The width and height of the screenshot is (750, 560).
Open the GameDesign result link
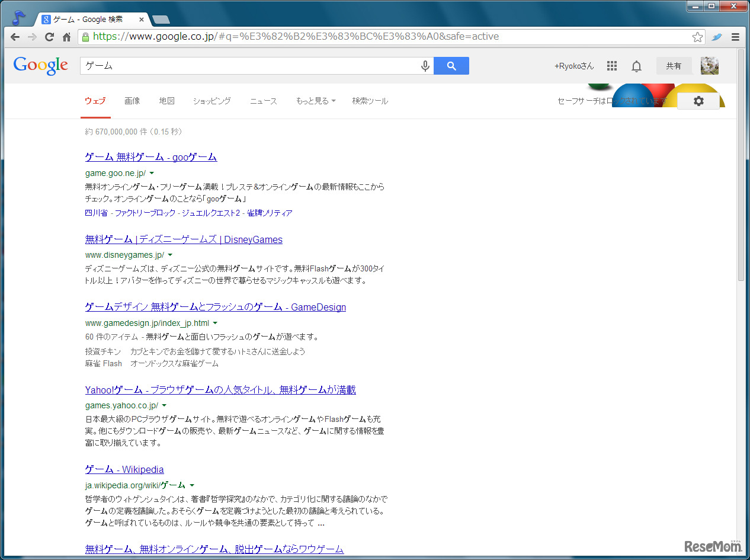coord(216,307)
